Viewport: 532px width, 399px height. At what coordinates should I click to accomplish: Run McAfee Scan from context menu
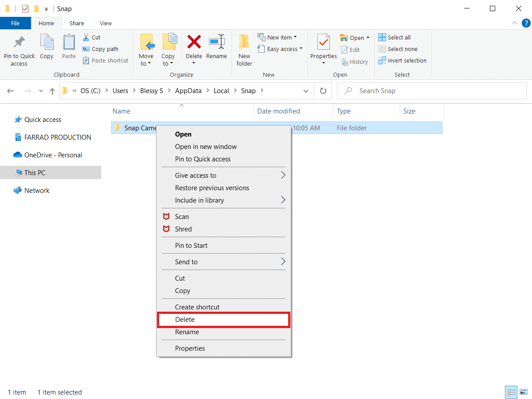182,217
